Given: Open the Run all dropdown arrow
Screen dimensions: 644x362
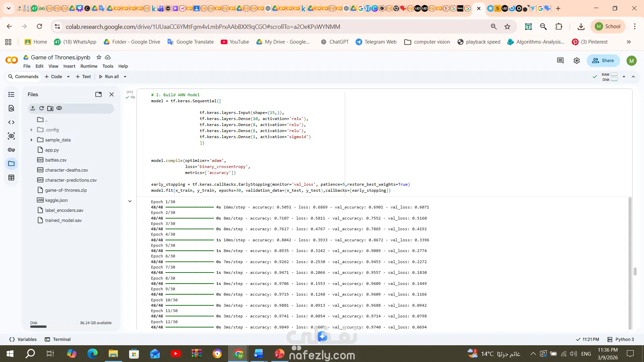Looking at the screenshot, I should point(125,77).
